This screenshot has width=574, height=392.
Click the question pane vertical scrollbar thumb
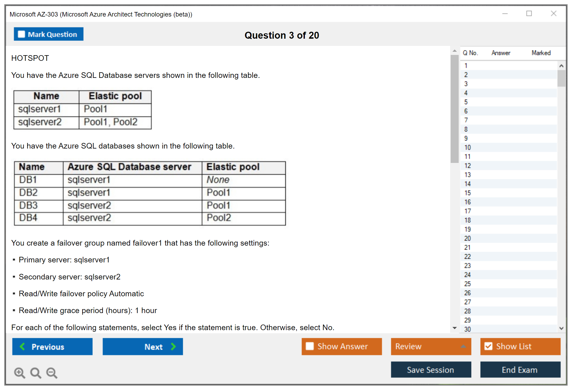(x=454, y=109)
